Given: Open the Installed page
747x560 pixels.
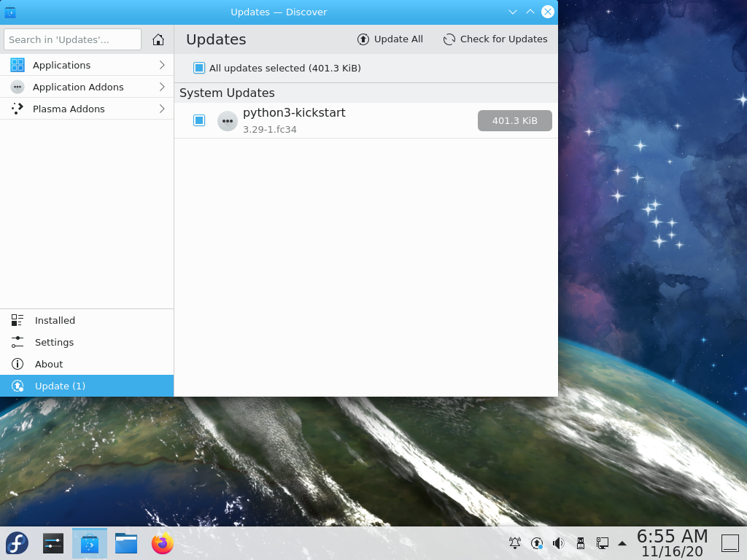Looking at the screenshot, I should coord(87,321).
